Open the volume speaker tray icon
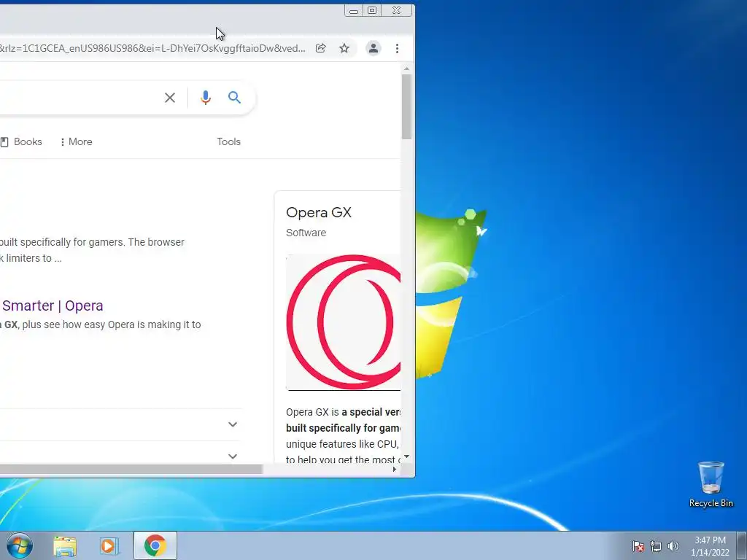This screenshot has width=747, height=560. tap(673, 546)
